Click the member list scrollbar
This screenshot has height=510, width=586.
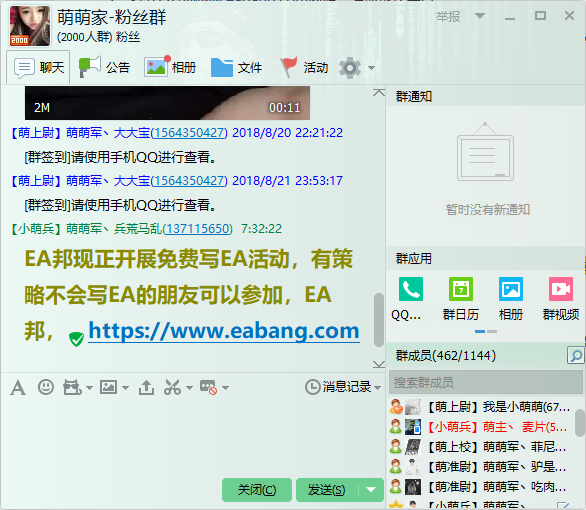580,423
